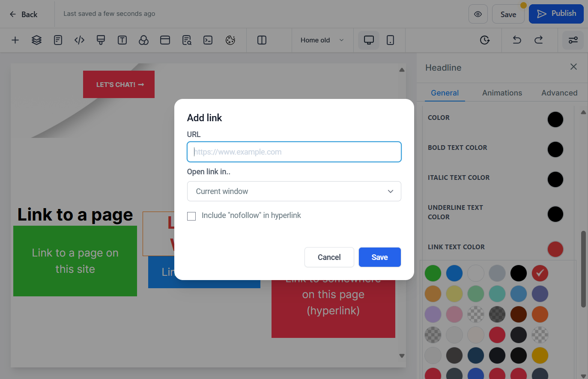This screenshot has width=588, height=379.
Task: Click the BOLD TEXT COLOR swatch
Action: pyautogui.click(x=555, y=149)
